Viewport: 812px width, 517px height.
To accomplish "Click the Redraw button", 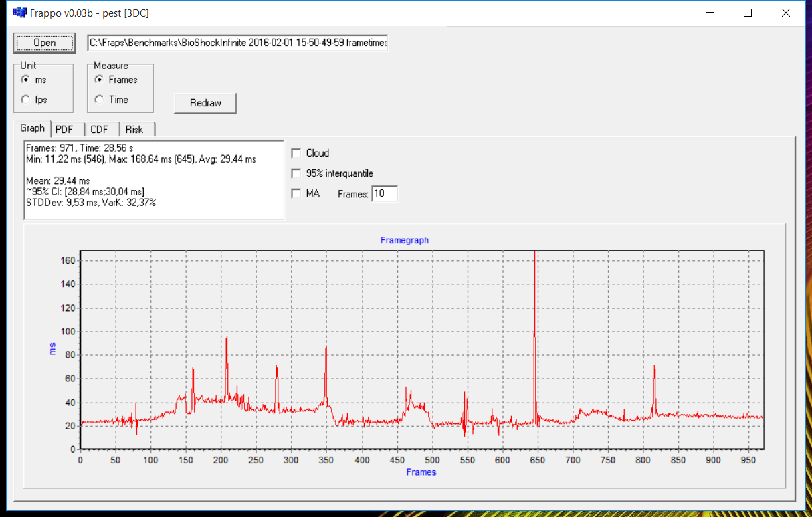I will pos(205,103).
